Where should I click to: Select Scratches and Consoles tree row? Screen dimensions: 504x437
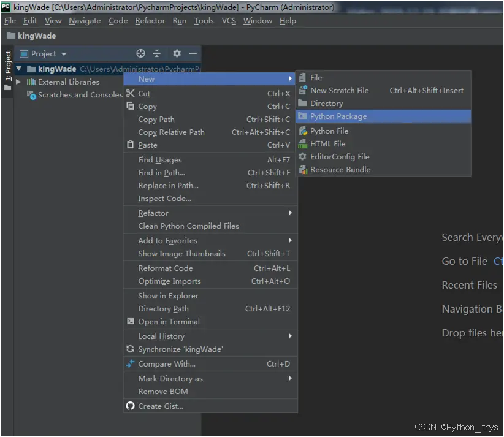(x=69, y=95)
